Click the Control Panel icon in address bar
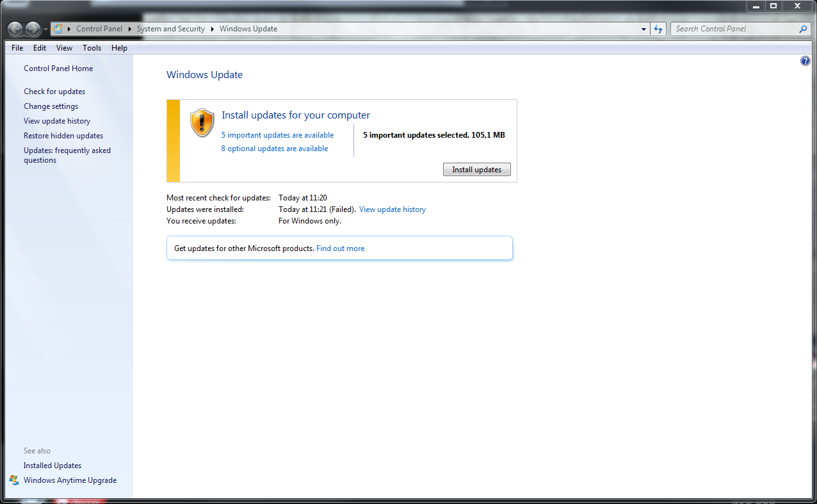The height and width of the screenshot is (504, 817). tap(58, 28)
